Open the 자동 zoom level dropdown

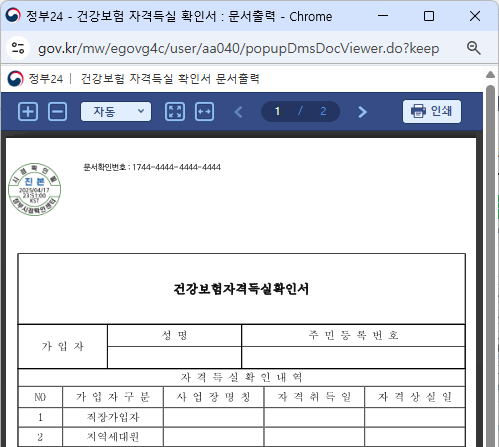[116, 111]
